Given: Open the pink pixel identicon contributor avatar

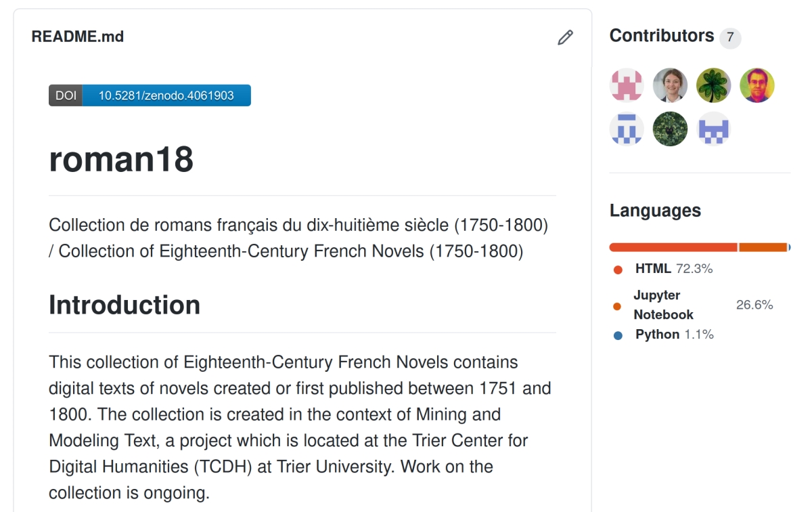Looking at the screenshot, I should (x=627, y=85).
